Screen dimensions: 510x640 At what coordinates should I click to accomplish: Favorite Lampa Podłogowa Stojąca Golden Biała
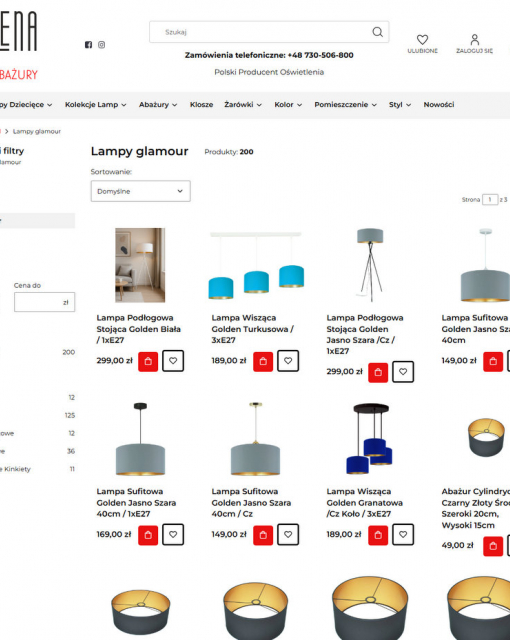tap(173, 361)
